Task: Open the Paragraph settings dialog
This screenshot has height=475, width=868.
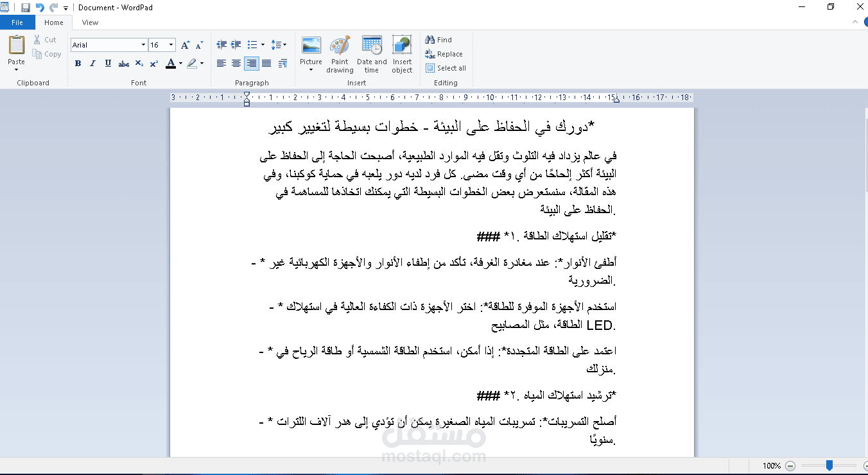Action: coord(282,64)
